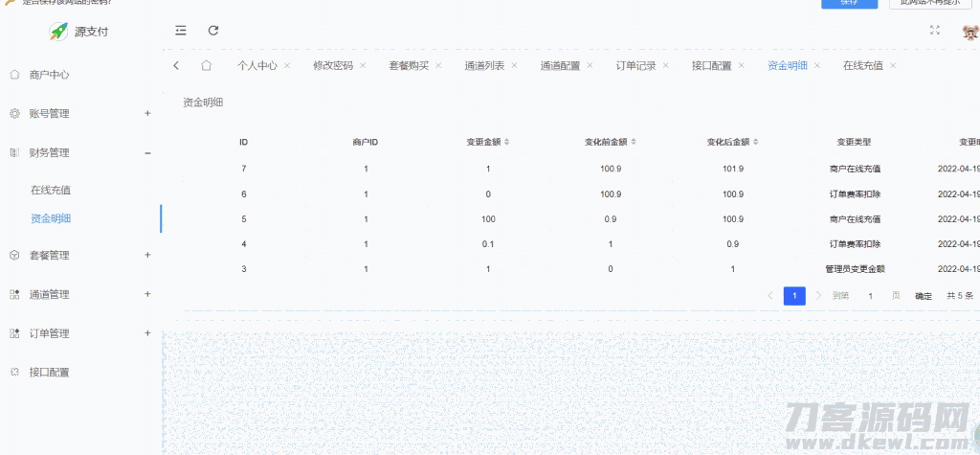Click pagination page 1 button
The width and height of the screenshot is (980, 455).
794,296
